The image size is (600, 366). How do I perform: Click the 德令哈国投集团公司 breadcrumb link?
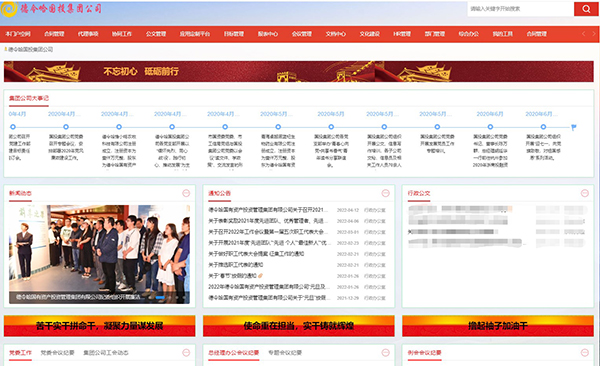[31, 49]
